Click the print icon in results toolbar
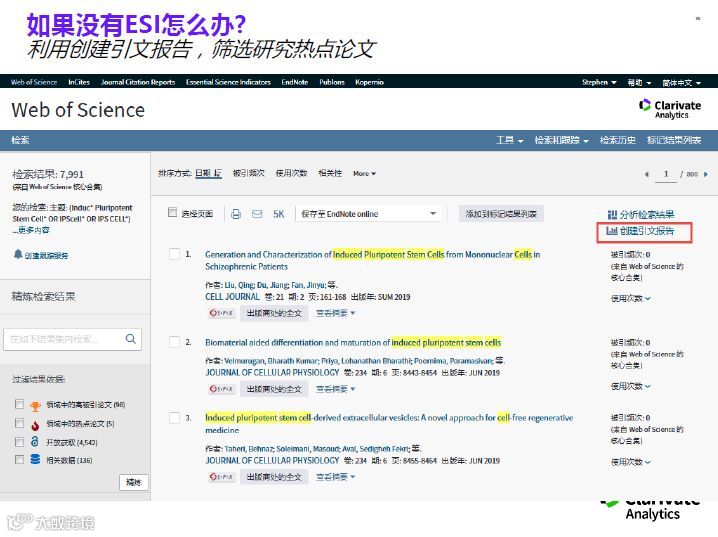 click(236, 214)
